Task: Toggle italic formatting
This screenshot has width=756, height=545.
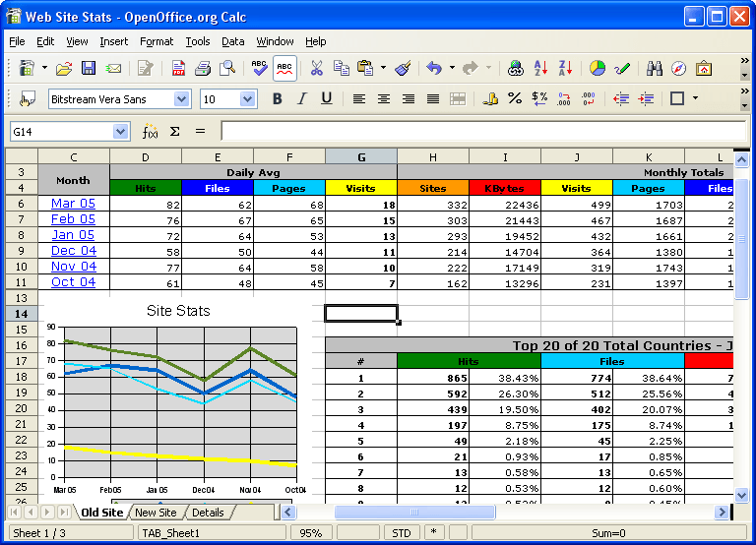Action: pyautogui.click(x=301, y=98)
